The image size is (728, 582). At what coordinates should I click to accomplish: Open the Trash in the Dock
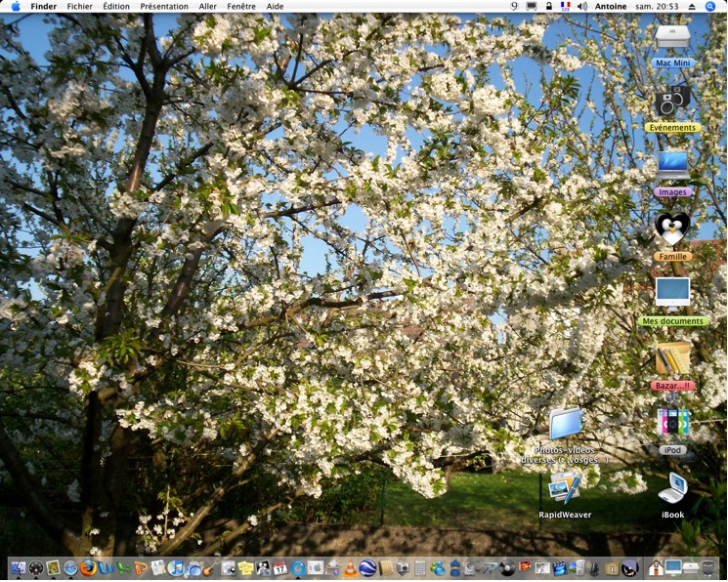tap(708, 567)
